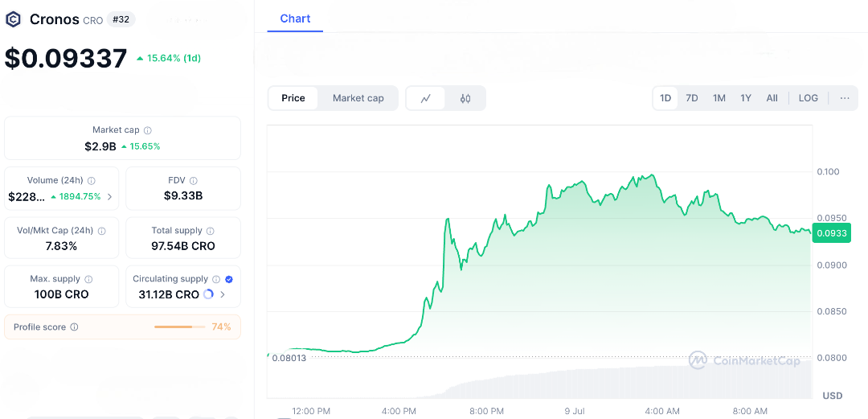Click the 1894.75% volume change
The image size is (868, 419).
[76, 196]
